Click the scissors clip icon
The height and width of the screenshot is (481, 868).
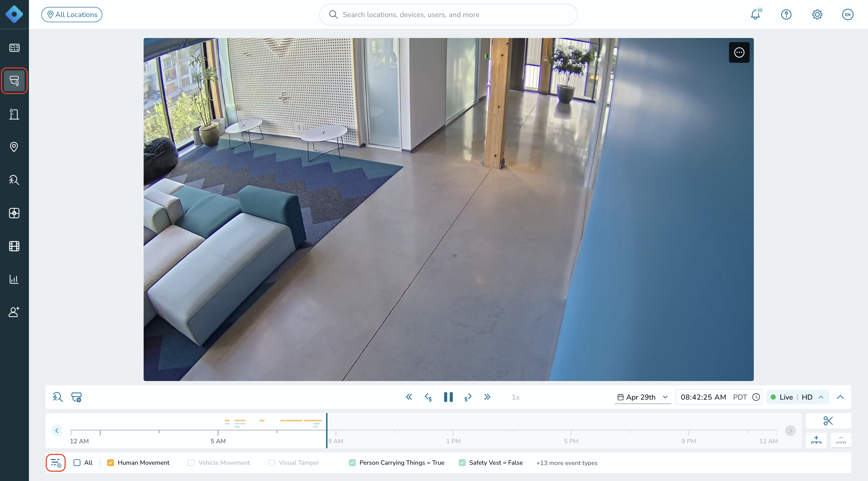pos(828,421)
